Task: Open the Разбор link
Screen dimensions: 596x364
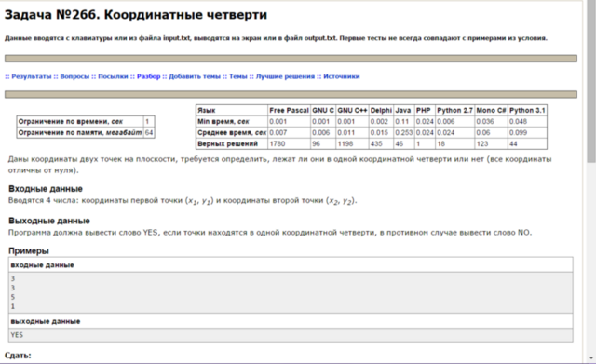Action: point(149,76)
